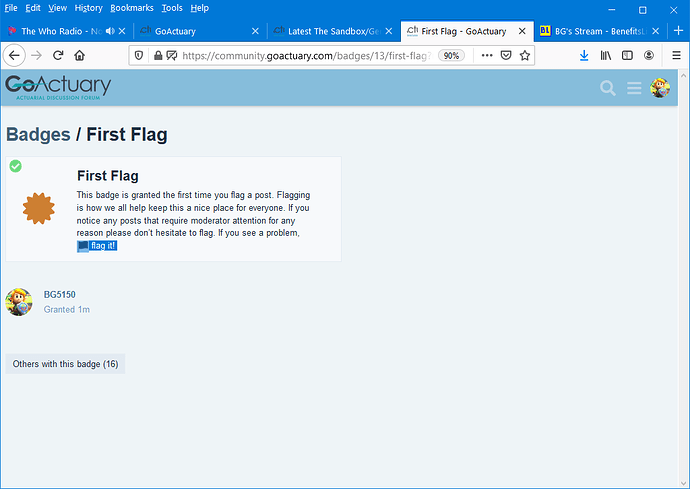Click BG5150's avatar picture
Image resolution: width=690 pixels, height=489 pixels.
click(18, 302)
